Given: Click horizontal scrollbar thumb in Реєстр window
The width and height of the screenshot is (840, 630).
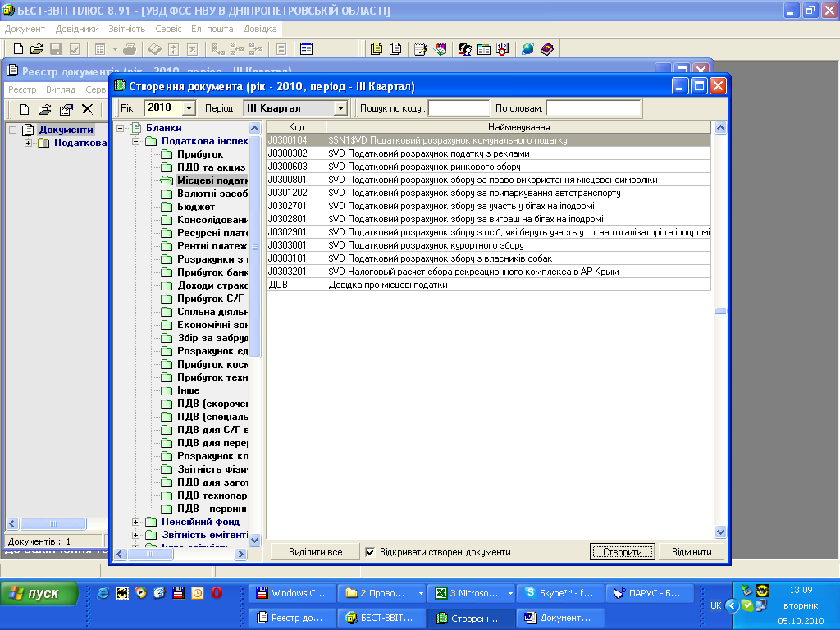Looking at the screenshot, I should (53, 523).
